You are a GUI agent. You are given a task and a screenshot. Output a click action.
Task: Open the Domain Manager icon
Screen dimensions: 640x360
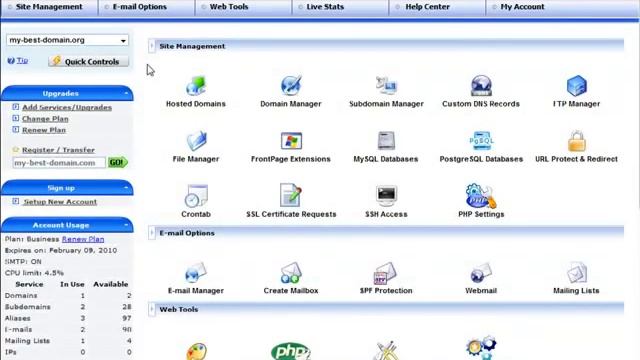tap(291, 85)
